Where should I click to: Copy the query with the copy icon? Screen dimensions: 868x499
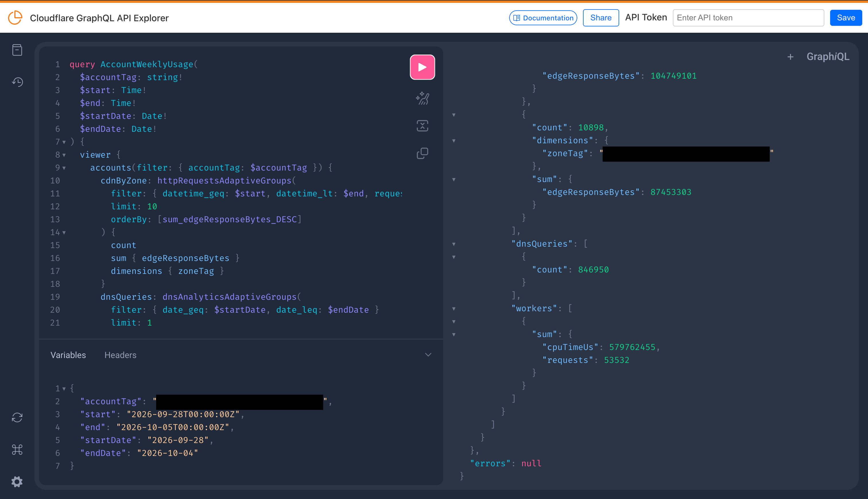(x=422, y=153)
